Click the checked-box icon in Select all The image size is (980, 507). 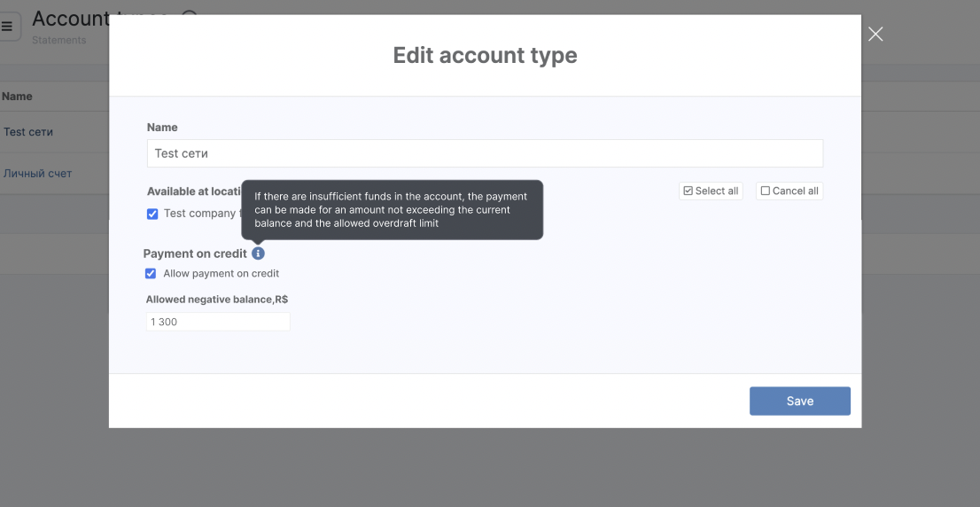point(688,191)
